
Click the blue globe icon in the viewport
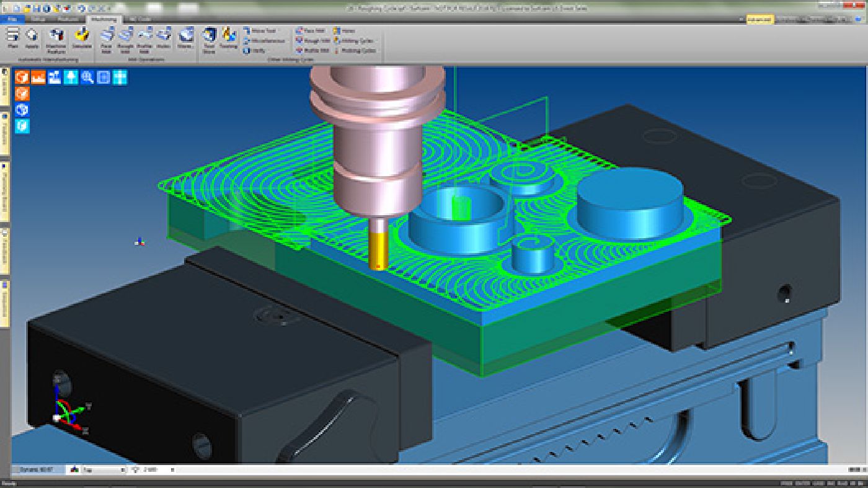coord(22,110)
